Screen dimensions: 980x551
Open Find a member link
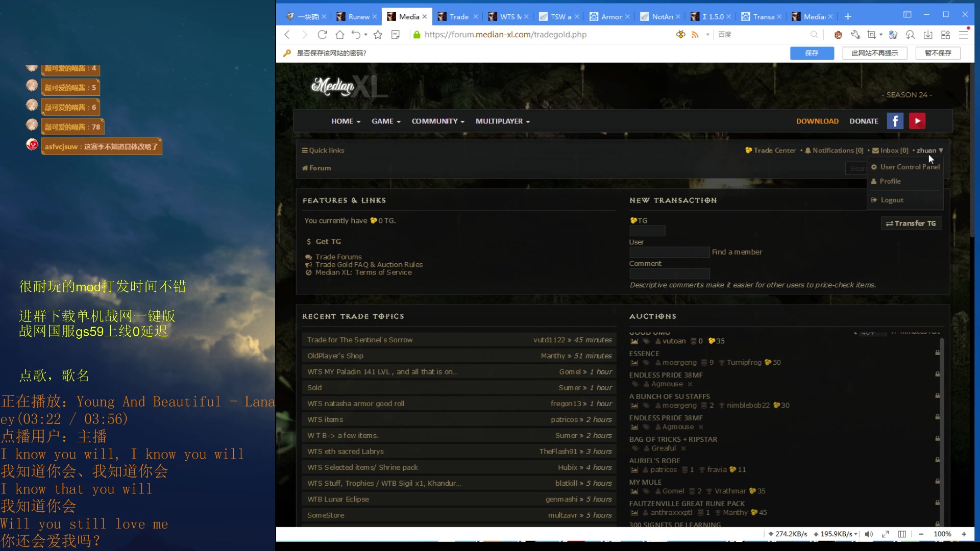click(737, 252)
